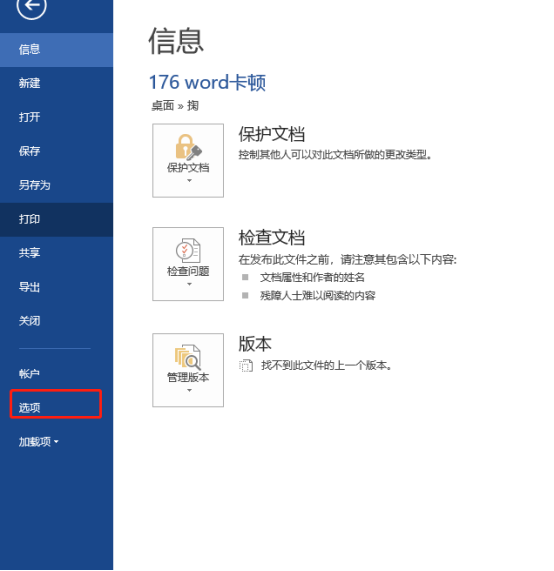Open the 打印 section
The image size is (554, 571).
pyautogui.click(x=56, y=219)
